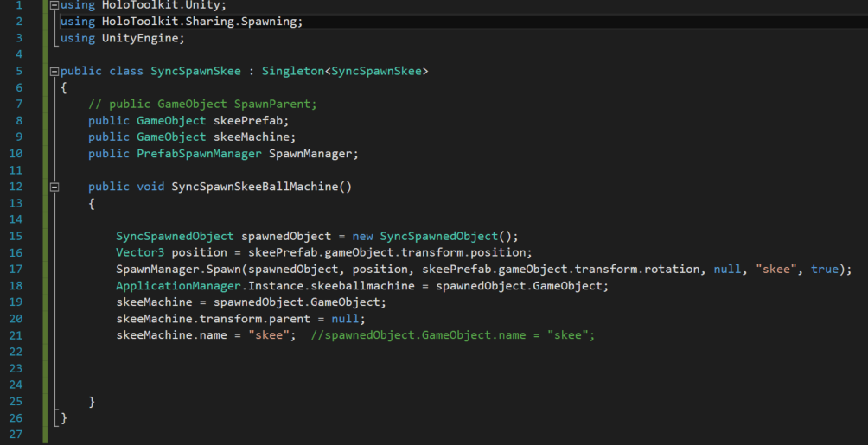
Task: Click the comment '// public GameObject SpawnParent;'
Action: click(x=202, y=104)
